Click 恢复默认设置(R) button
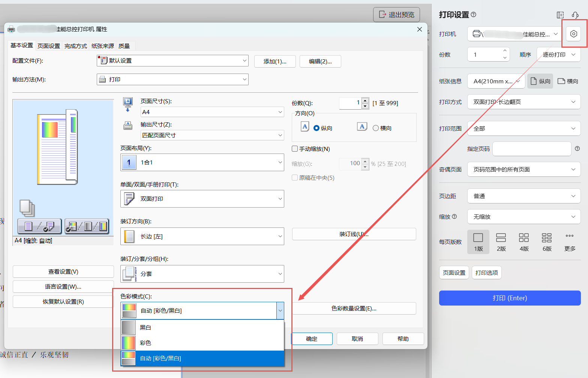 (x=63, y=301)
